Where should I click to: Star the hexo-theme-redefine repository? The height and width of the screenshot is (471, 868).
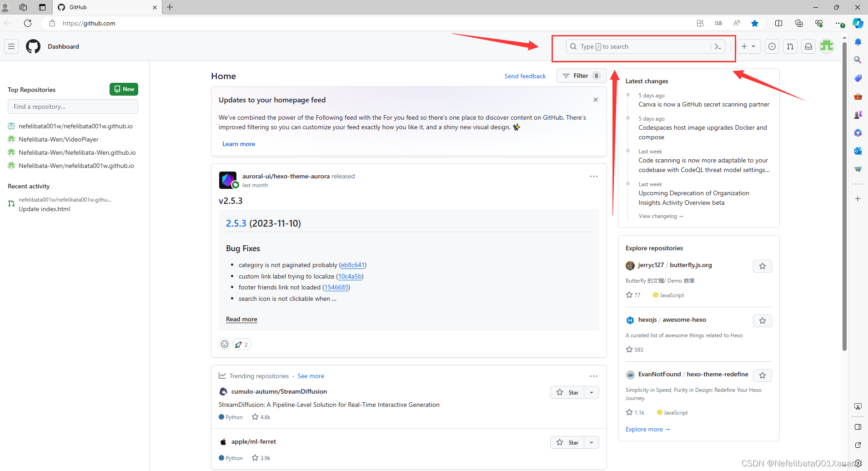click(x=763, y=375)
